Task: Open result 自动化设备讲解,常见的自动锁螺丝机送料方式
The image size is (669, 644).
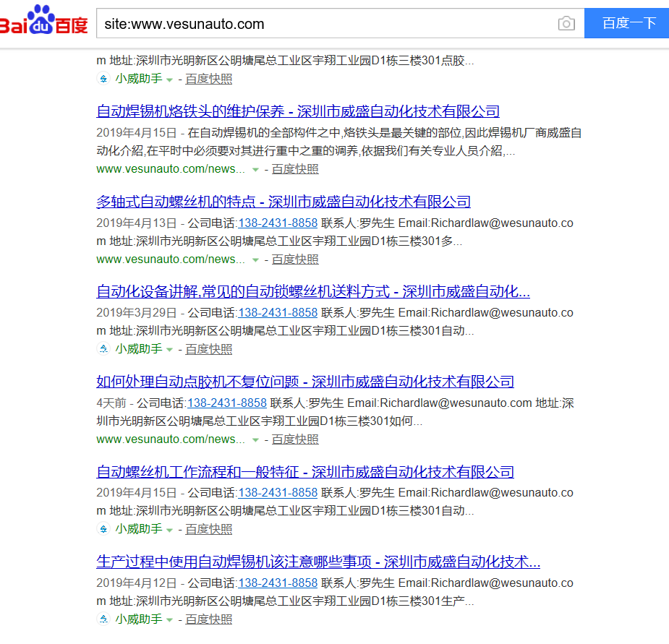Action: pos(313,292)
